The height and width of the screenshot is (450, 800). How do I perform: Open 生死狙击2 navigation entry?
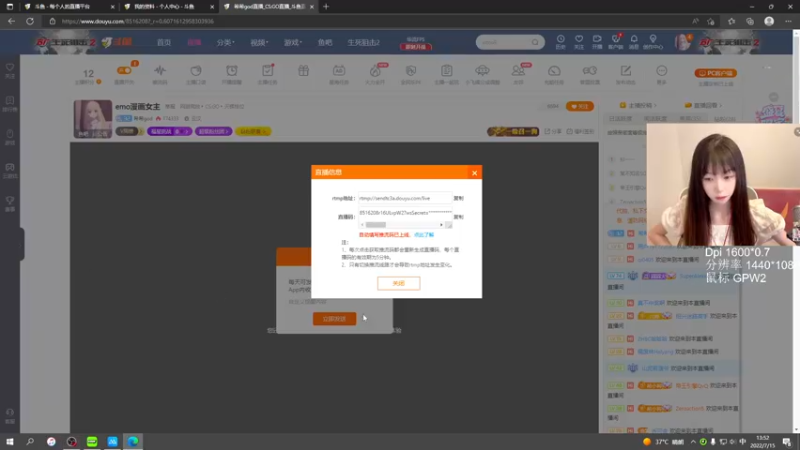tap(363, 42)
